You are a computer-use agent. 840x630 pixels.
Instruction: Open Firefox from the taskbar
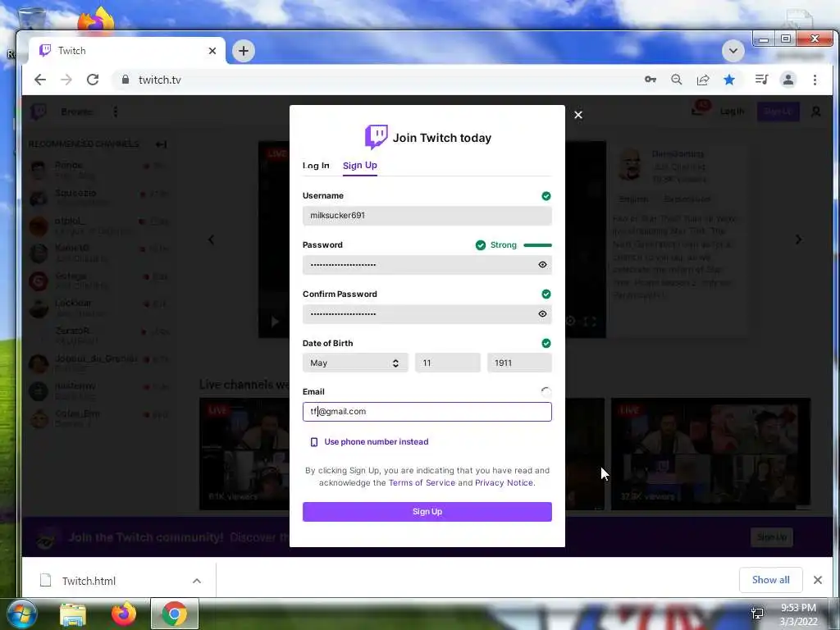pos(124,614)
